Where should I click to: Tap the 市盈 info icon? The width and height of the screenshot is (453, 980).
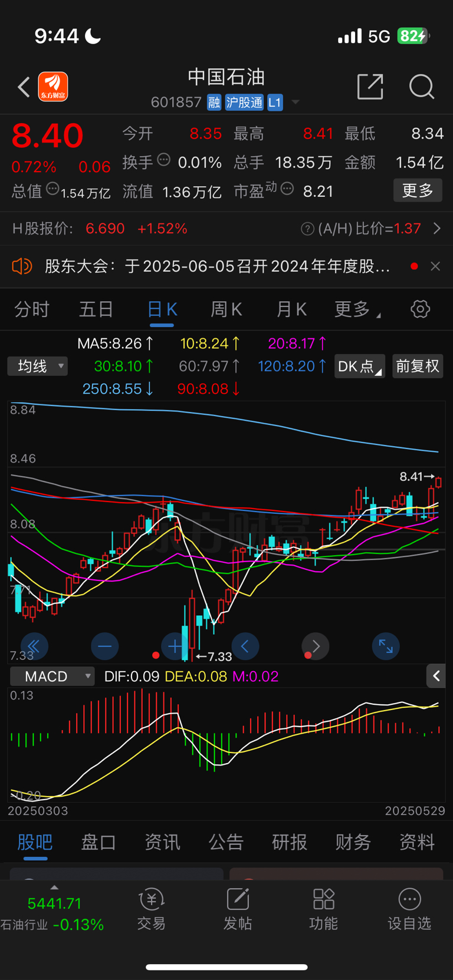(287, 189)
